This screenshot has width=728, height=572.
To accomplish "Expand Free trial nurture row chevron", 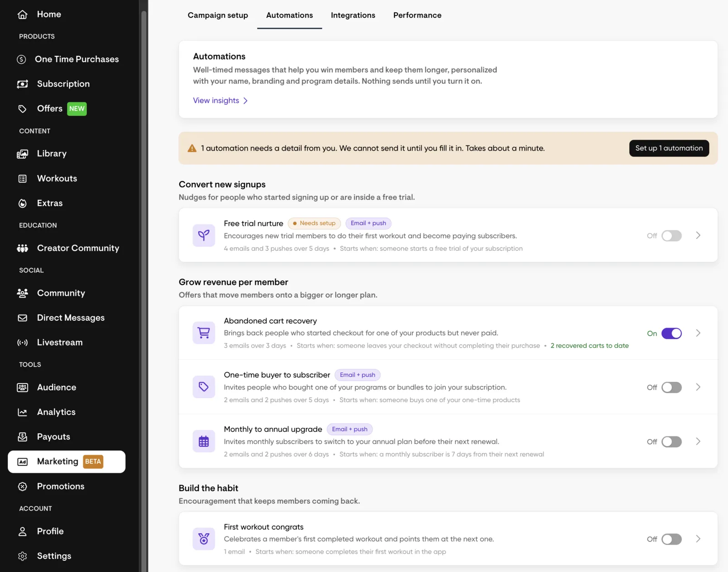I will (x=698, y=235).
